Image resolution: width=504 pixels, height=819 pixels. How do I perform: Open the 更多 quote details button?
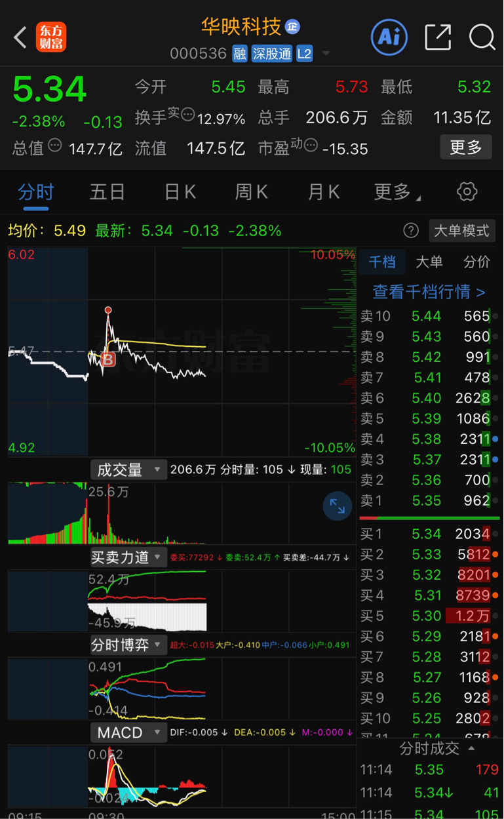pos(466,147)
